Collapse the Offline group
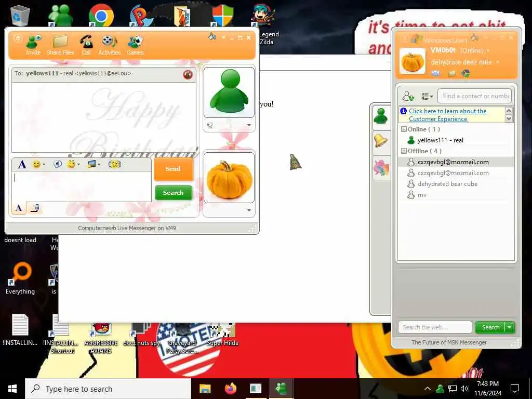Viewport: 532px width, 399px height. point(404,151)
